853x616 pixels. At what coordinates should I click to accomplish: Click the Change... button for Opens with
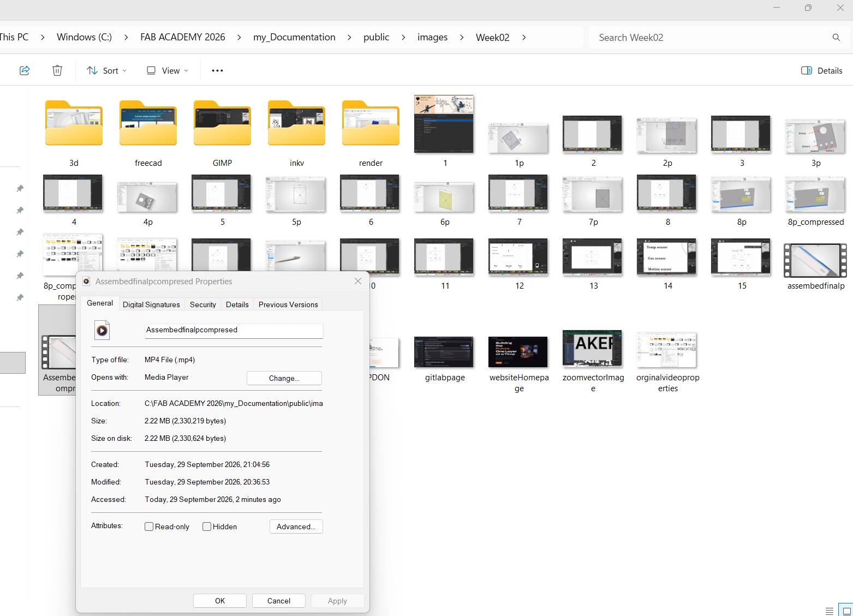(x=284, y=378)
